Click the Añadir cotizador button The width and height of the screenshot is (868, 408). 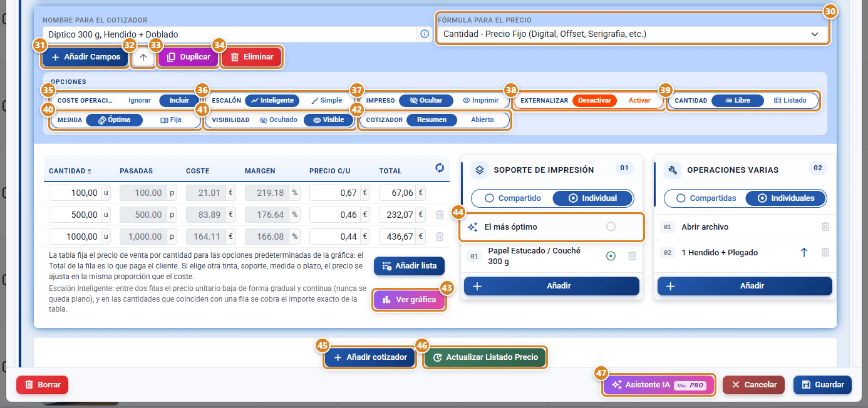pos(370,357)
